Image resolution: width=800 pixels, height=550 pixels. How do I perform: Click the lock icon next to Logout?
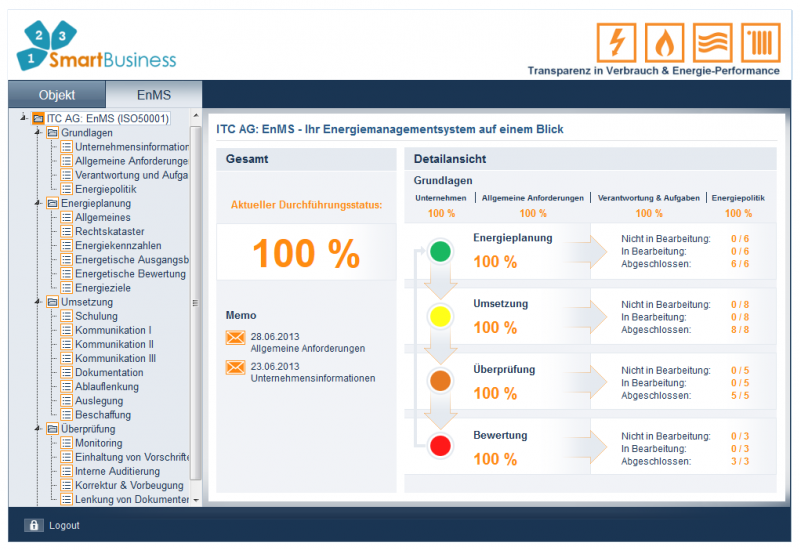(34, 525)
